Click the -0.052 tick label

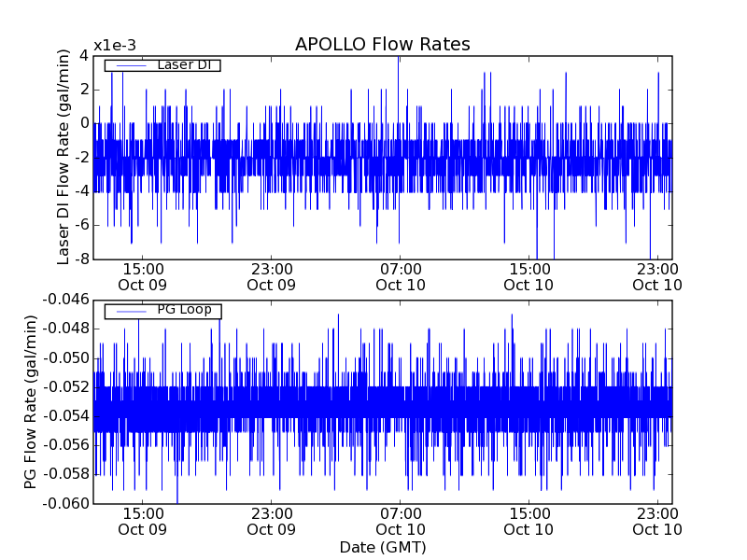65,387
